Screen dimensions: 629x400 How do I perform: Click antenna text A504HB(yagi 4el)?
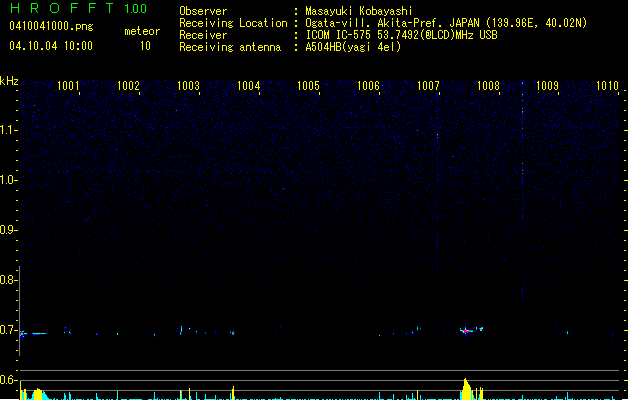tap(353, 47)
